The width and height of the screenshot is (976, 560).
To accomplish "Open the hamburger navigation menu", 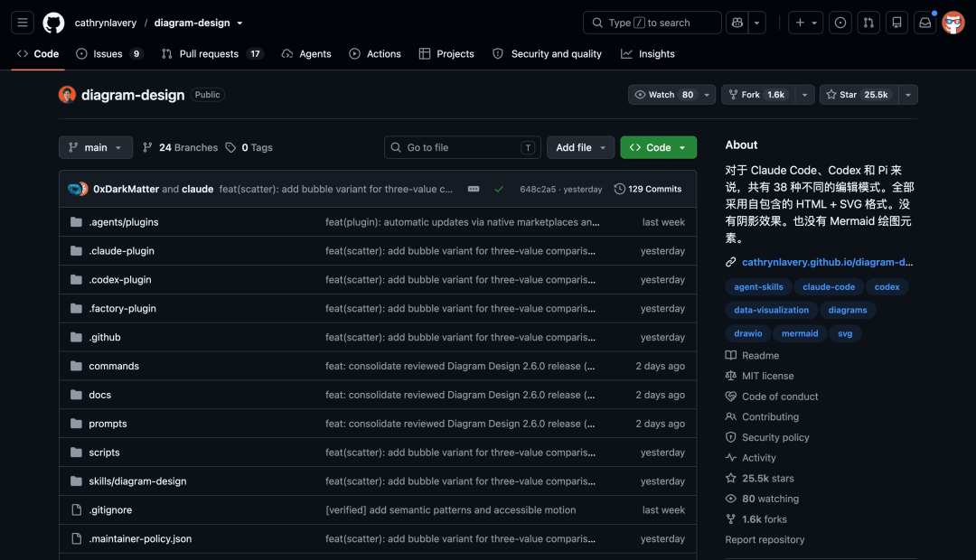I will pyautogui.click(x=23, y=23).
